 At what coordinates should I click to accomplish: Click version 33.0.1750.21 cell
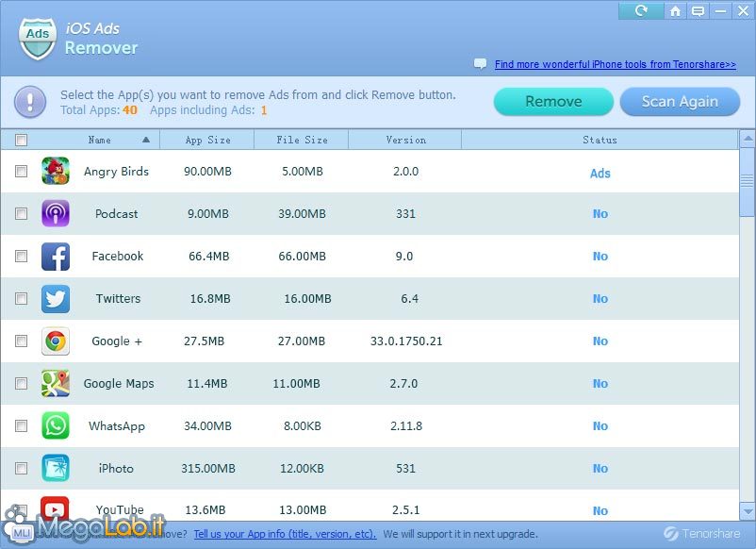pos(406,341)
